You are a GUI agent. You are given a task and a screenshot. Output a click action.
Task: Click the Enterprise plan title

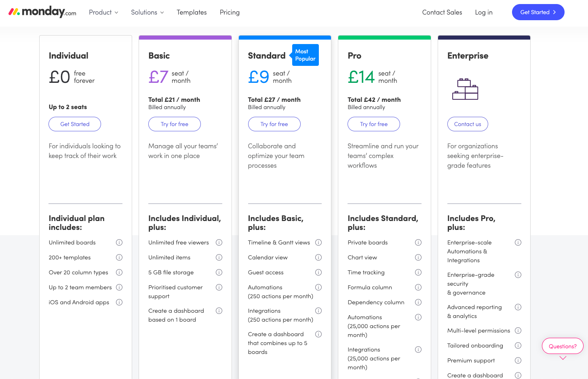468,56
